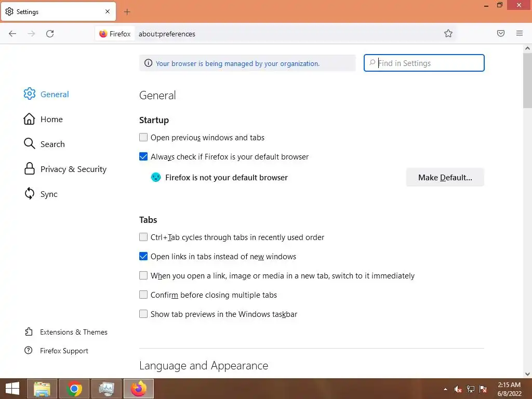
Task: Bookmark this page with the star icon
Action: [448, 33]
